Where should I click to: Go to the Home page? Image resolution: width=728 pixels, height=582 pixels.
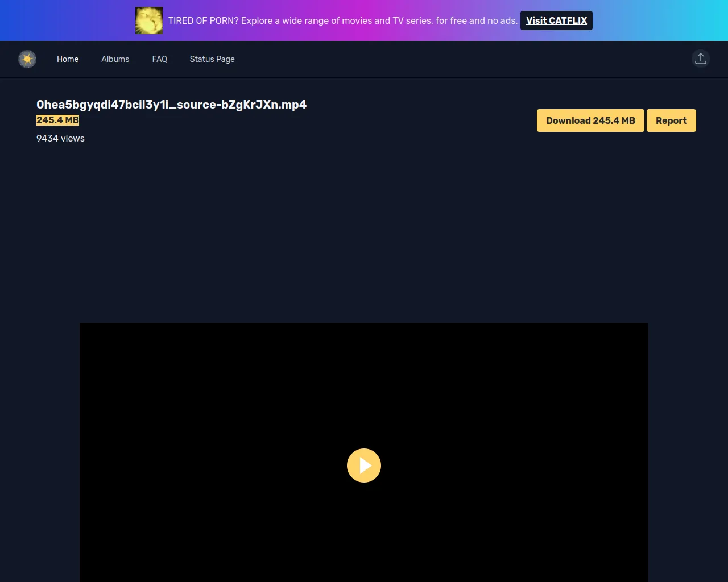tap(68, 59)
